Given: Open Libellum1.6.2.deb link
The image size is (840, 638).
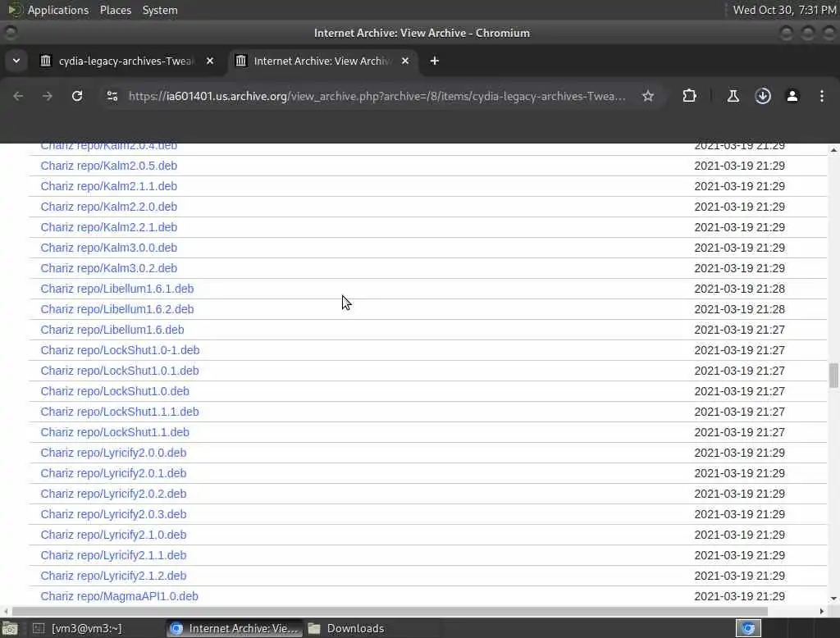Looking at the screenshot, I should click(x=116, y=309).
